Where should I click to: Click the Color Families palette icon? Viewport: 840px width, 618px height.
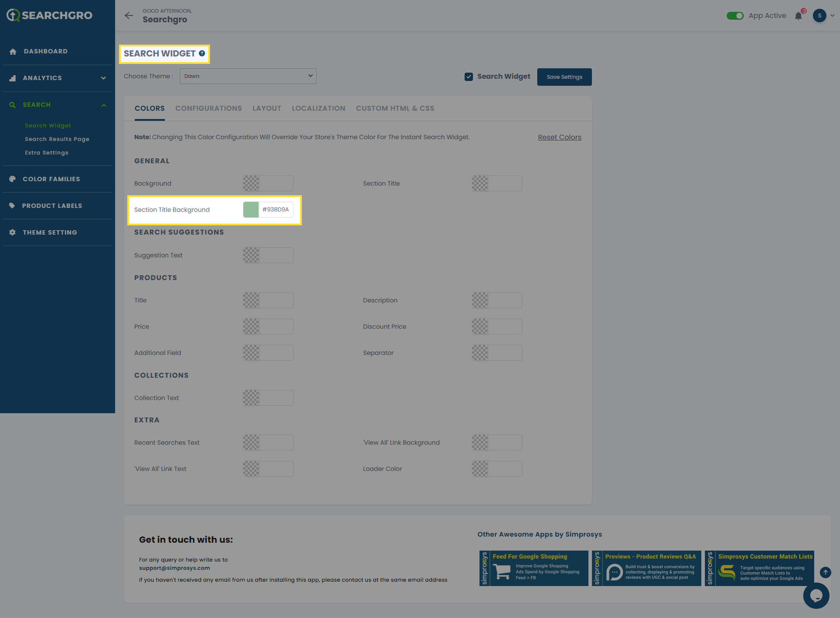coord(12,179)
